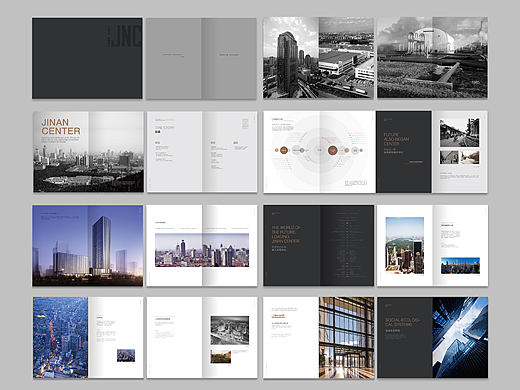Open the large black-and-white street photo

pyautogui.click(x=459, y=133)
